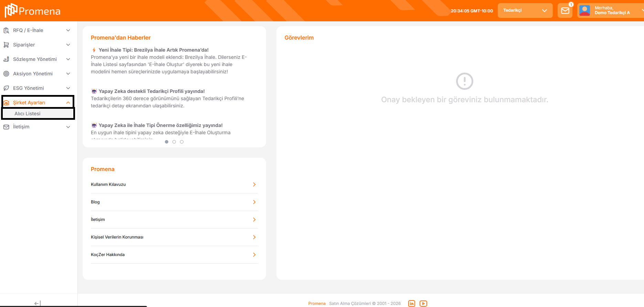
Task: Collapse the Şirket Ayarları section chevron
Action: click(68, 103)
